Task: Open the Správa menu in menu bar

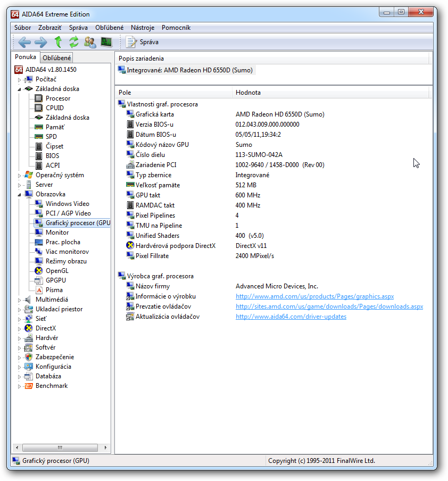Action: pos(78,28)
